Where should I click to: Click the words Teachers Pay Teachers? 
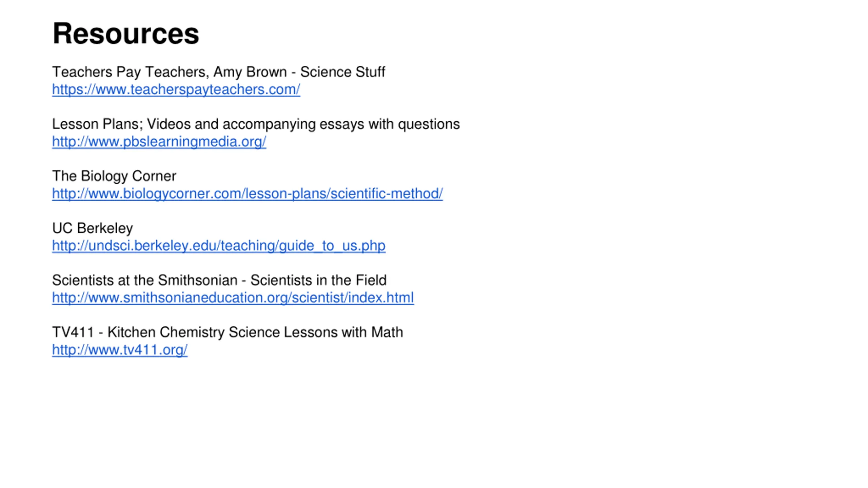click(129, 72)
